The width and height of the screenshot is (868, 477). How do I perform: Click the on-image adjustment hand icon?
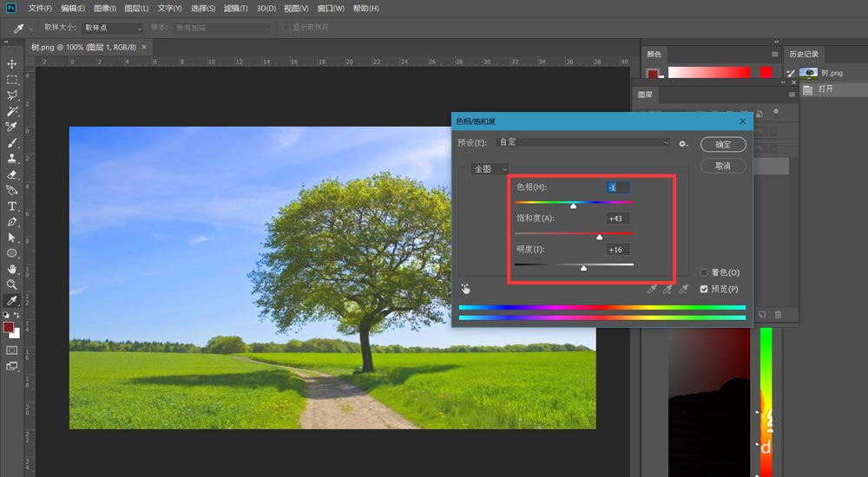click(465, 289)
